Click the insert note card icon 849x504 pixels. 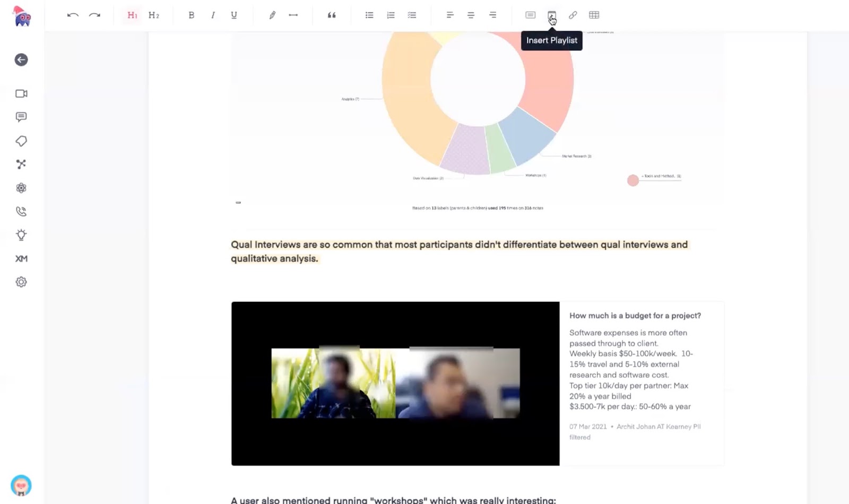[530, 15]
